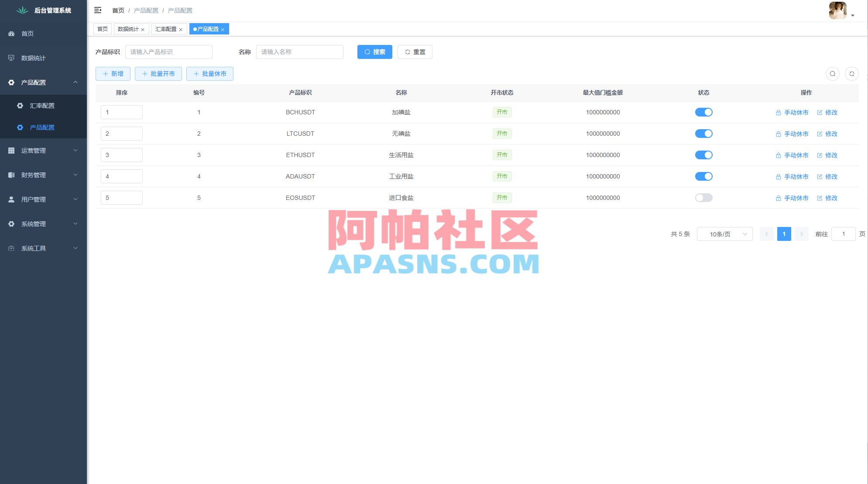Click the refresh icon above the table
Image resolution: width=868 pixels, height=484 pixels.
coord(851,74)
